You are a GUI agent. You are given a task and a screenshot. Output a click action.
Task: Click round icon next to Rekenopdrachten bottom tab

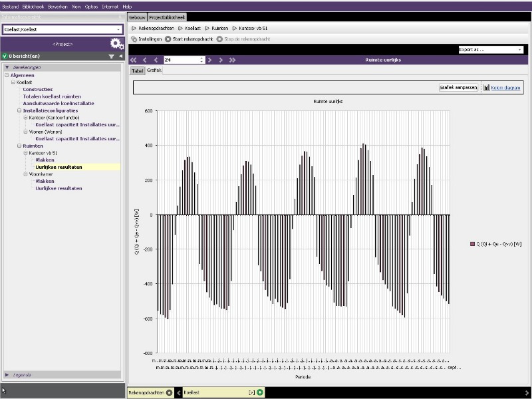click(170, 392)
